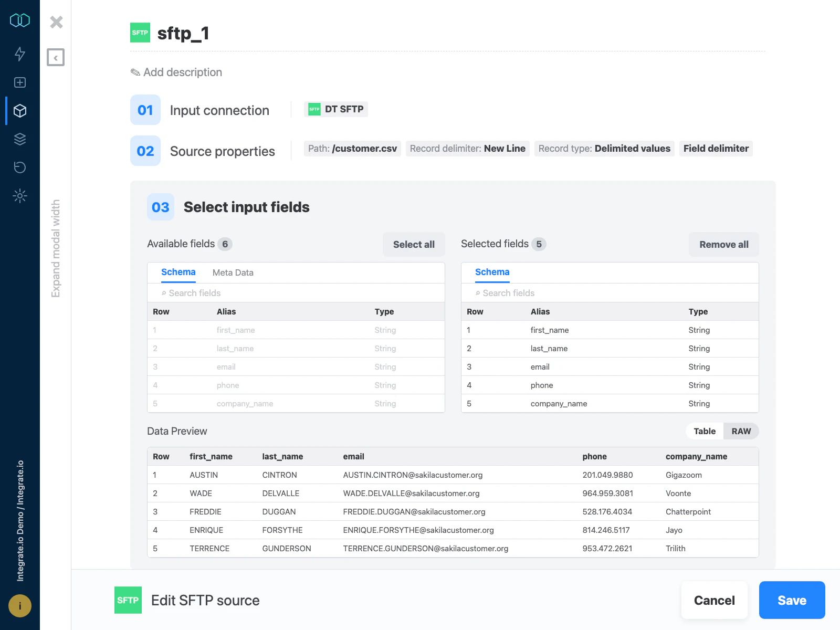Click the Field delimiter chip
The image size is (840, 630).
point(716,149)
